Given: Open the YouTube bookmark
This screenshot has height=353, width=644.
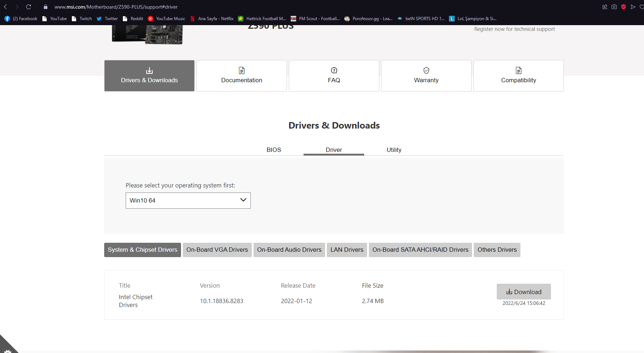Looking at the screenshot, I should [55, 19].
